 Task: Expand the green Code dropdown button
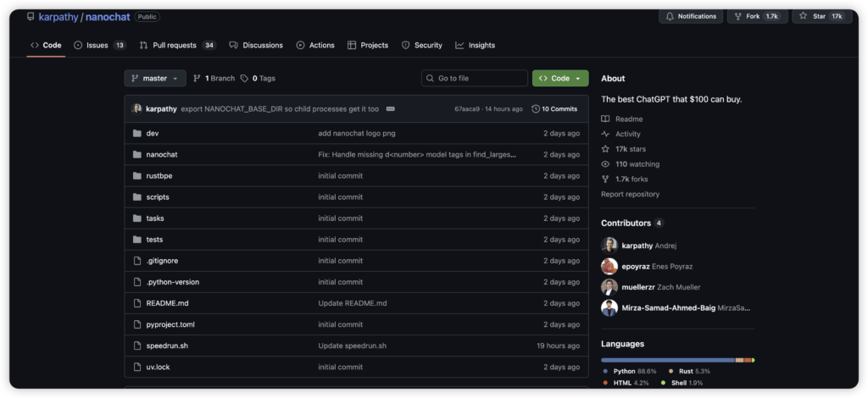[x=559, y=78]
